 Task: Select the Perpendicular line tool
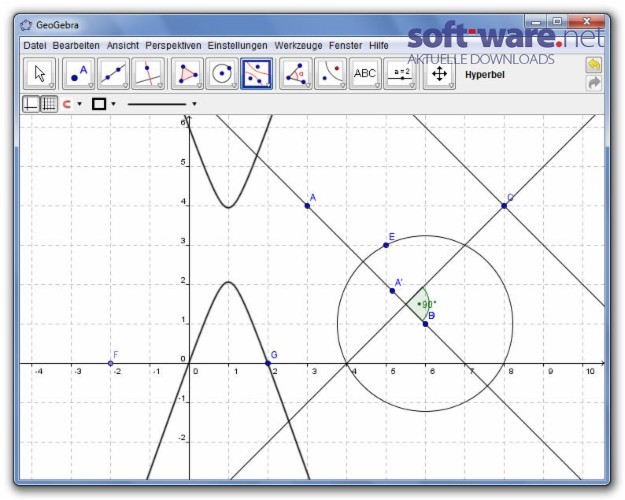tap(148, 74)
